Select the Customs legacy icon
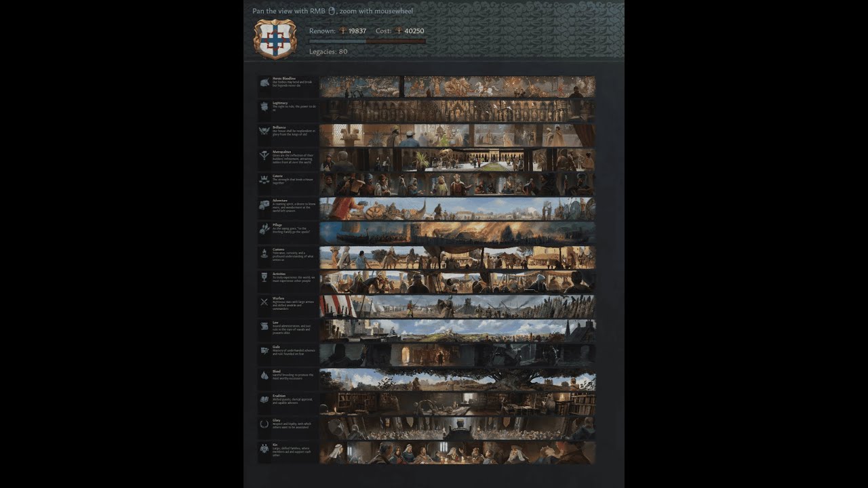Viewport: 868px width, 488px height. pyautogui.click(x=264, y=253)
